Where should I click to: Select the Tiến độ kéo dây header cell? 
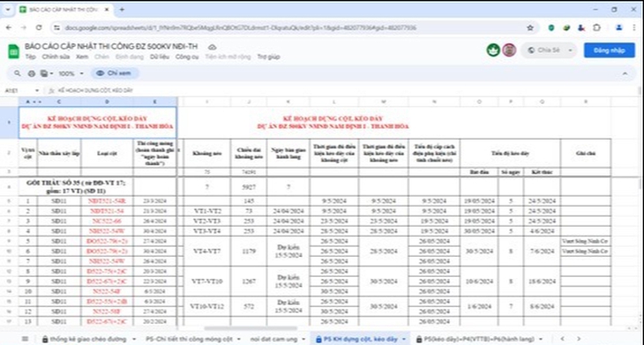[510, 154]
